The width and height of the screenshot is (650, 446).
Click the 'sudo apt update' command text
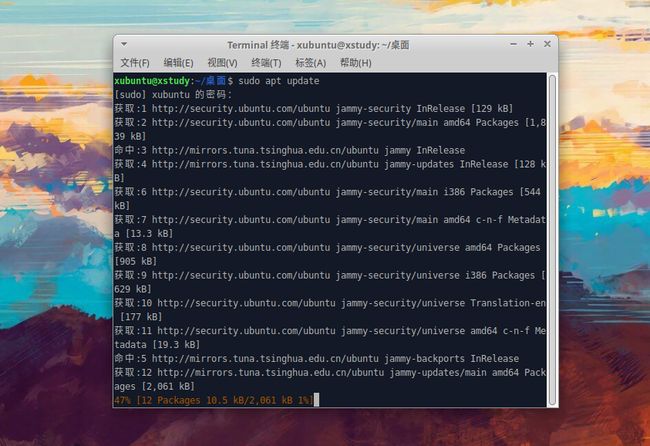(279, 81)
